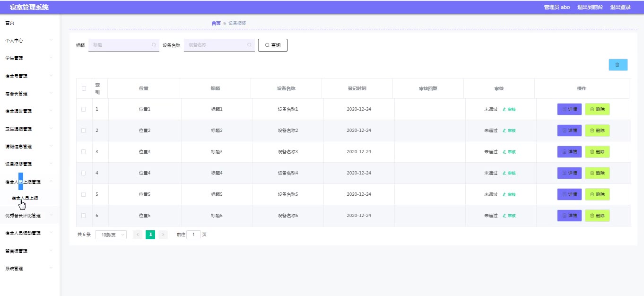This screenshot has width=644, height=296.
Task: Open 详情 for row 3
Action: click(x=569, y=152)
